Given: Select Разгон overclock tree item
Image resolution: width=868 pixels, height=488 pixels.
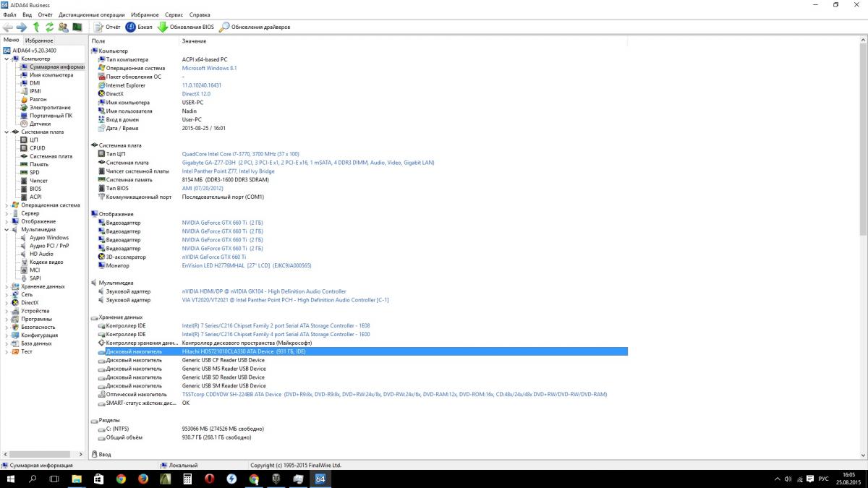Looking at the screenshot, I should (38, 99).
